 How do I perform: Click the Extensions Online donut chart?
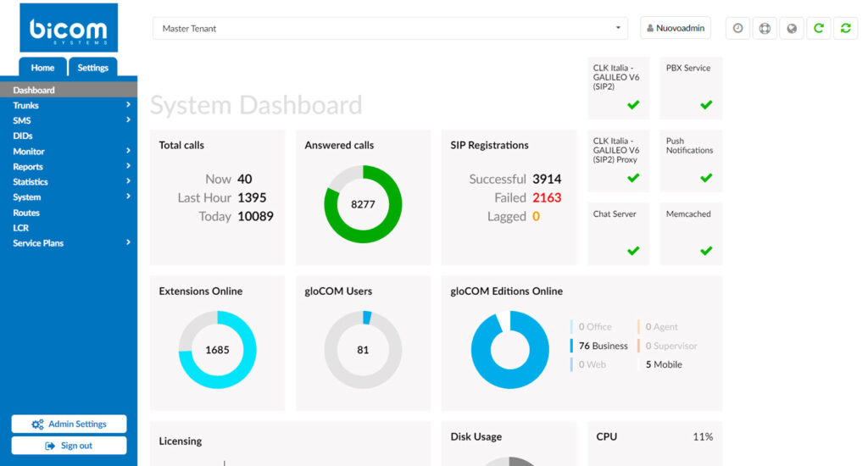[x=218, y=350]
